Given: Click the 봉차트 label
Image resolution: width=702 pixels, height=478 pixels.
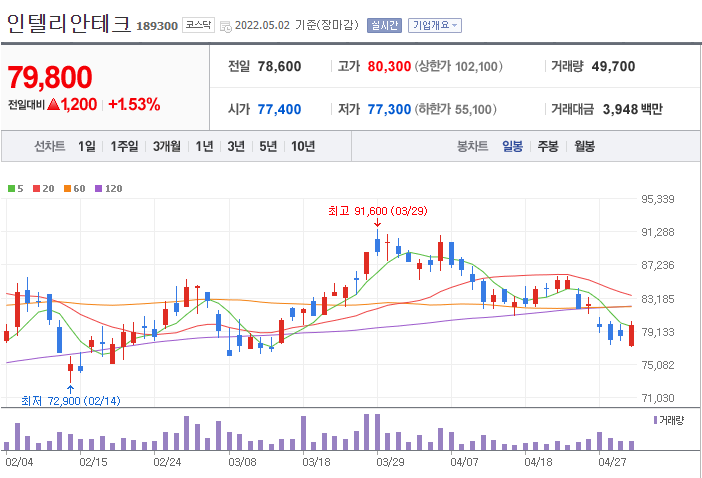Looking at the screenshot, I should [472, 146].
